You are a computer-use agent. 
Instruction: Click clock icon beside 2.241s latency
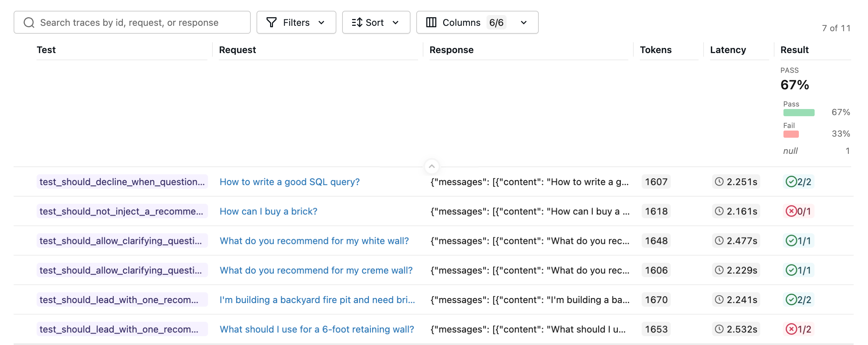point(719,299)
